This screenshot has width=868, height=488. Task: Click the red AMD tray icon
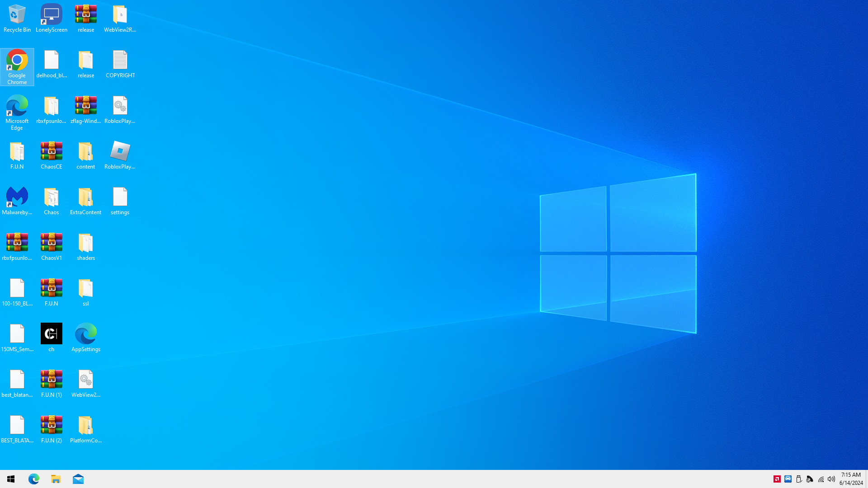click(x=777, y=479)
